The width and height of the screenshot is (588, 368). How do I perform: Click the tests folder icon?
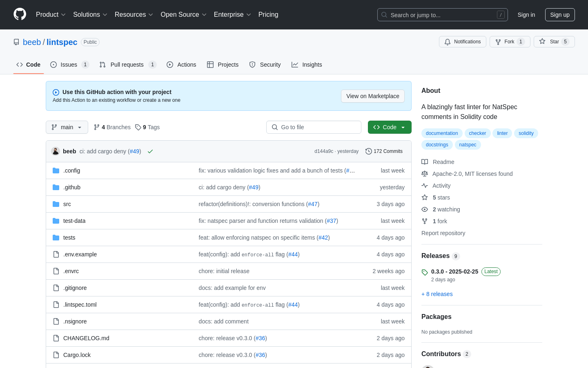coord(56,238)
